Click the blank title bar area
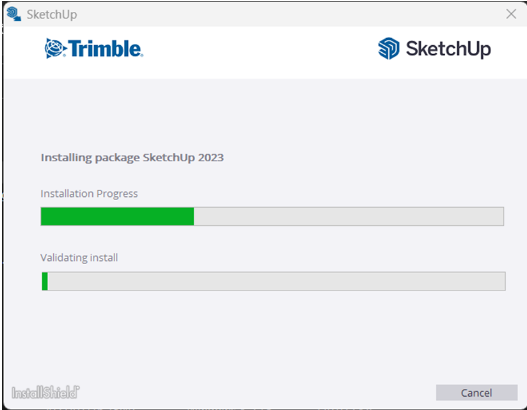The width and height of the screenshot is (527, 410). coord(289,14)
